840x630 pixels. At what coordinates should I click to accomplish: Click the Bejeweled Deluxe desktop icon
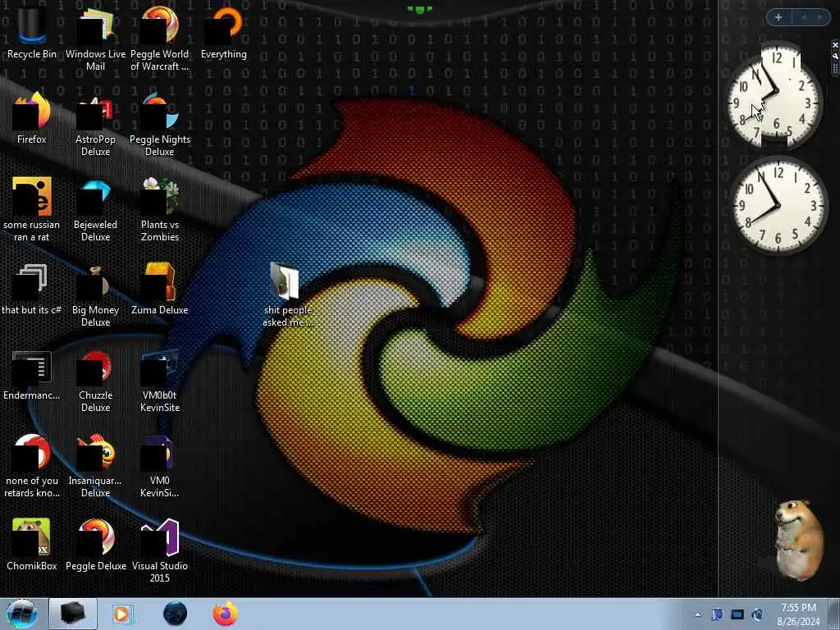point(95,209)
